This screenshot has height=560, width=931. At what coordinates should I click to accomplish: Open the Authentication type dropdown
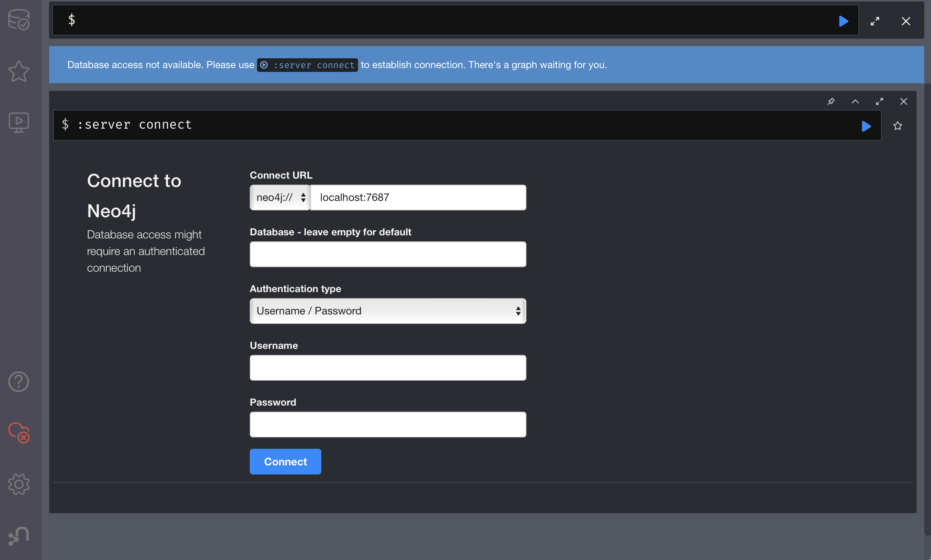388,311
